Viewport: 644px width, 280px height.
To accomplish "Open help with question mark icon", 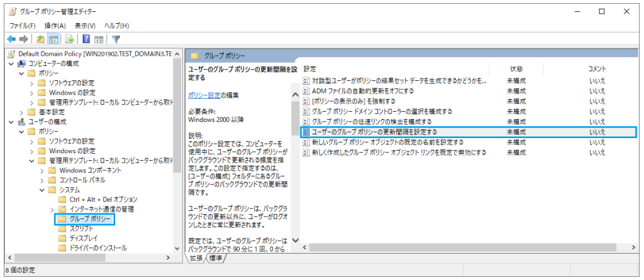I will 86,40.
